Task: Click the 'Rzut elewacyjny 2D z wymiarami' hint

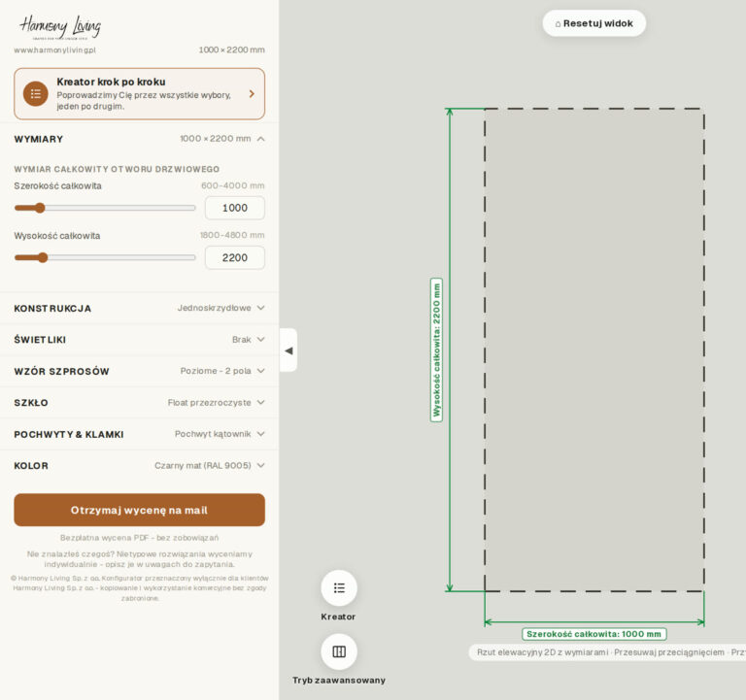Action: [x=542, y=652]
